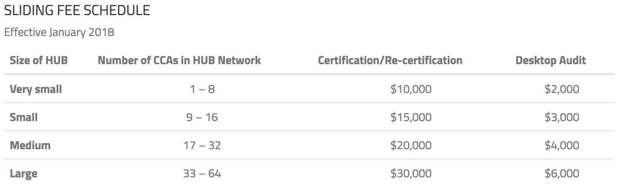The image size is (644, 191).
Task: Click the Certification/Re-certification column header
Action: [390, 60]
